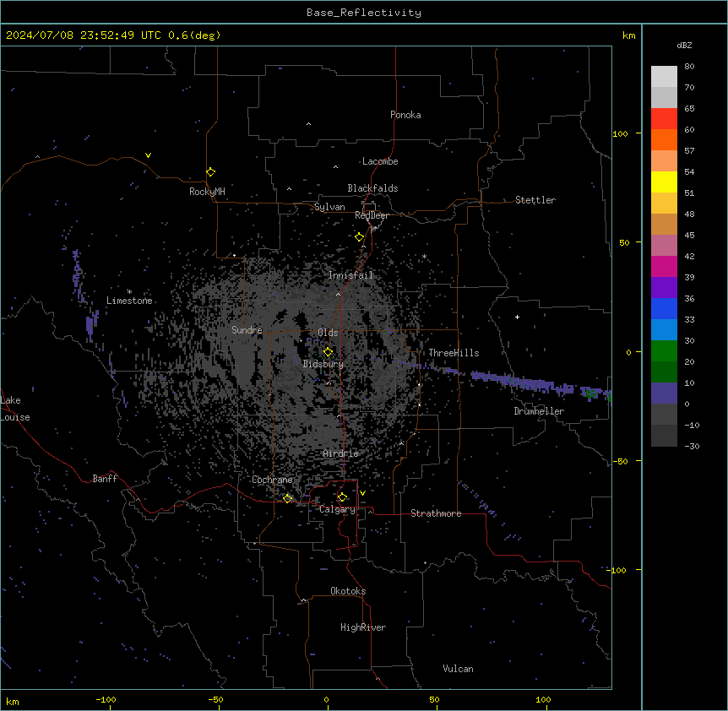The height and width of the screenshot is (711, 728).
Task: Click the white cross marker north of Drumheller
Action: (x=517, y=317)
